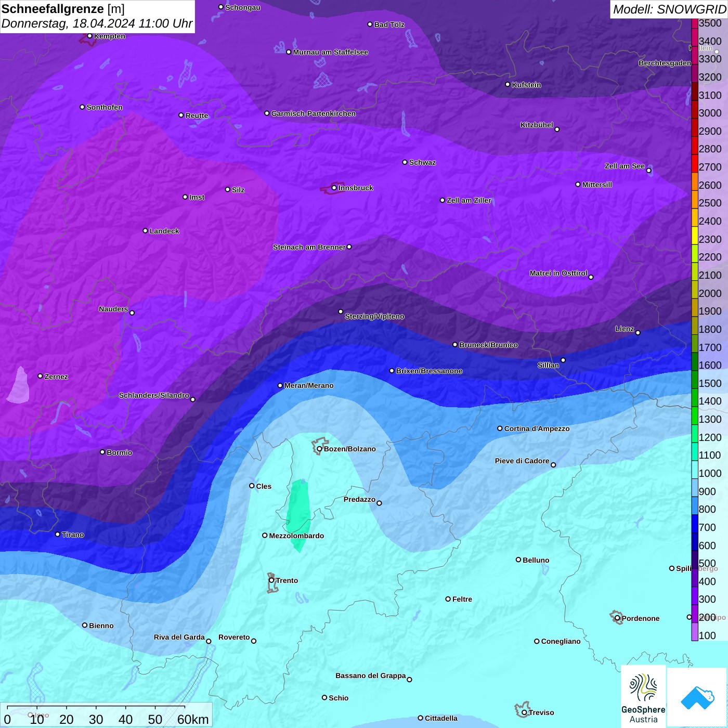This screenshot has width=728, height=728.
Task: Click the 'Brixen/Bressanone' label
Action: 429,371
